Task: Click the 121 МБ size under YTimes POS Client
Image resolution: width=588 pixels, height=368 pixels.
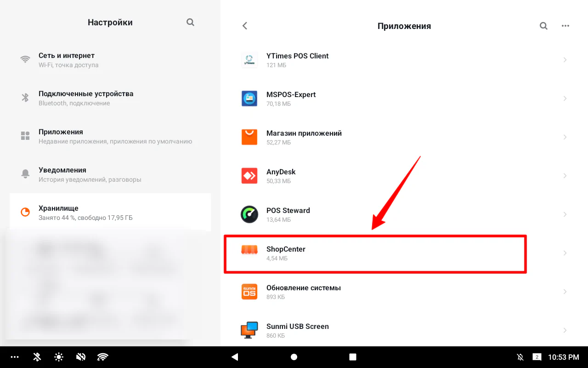Action: [276, 65]
